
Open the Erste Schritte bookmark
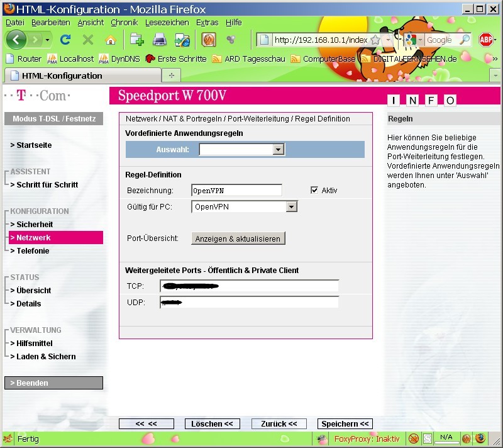(x=176, y=59)
